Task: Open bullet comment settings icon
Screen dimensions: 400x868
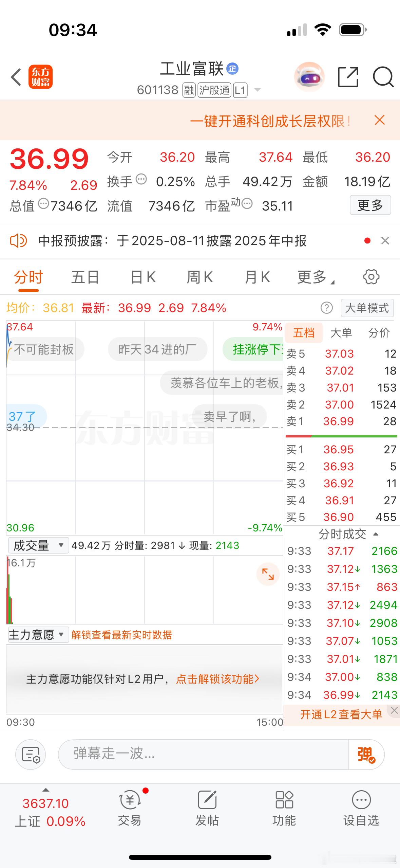Action: coord(31,755)
